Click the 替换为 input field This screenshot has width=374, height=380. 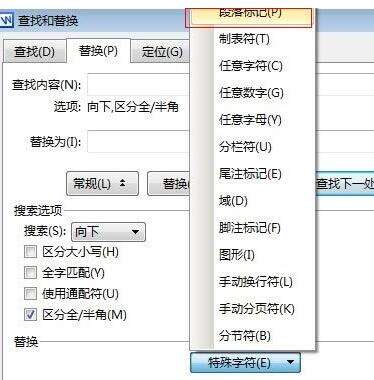pos(138,142)
